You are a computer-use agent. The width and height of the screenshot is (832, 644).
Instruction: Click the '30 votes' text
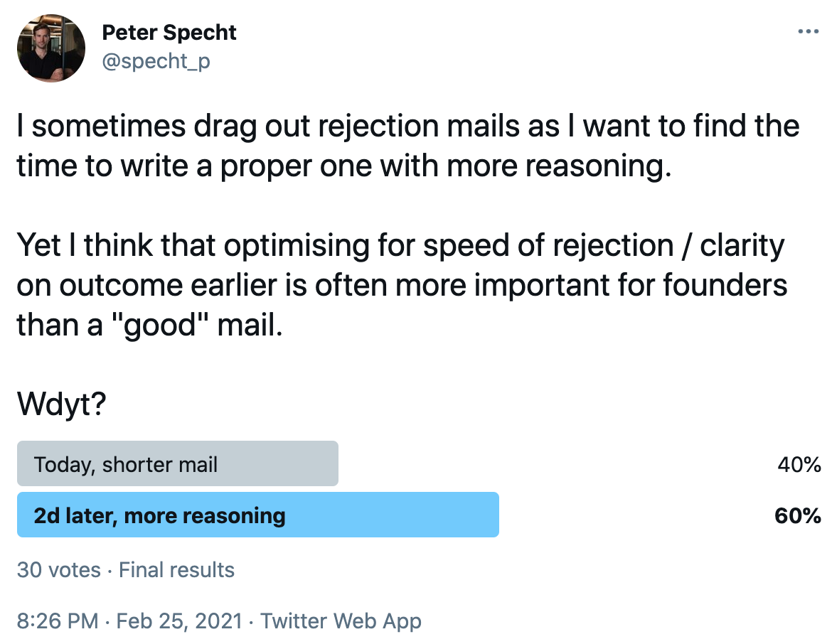pyautogui.click(x=59, y=570)
